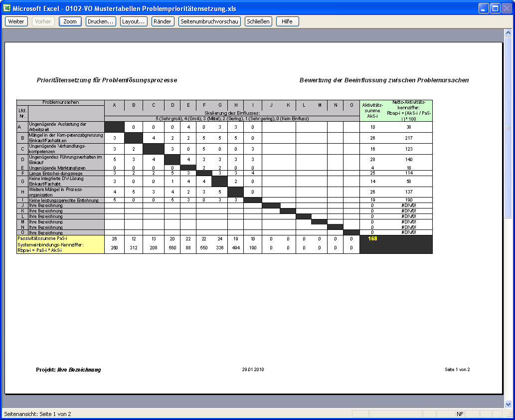Open Hilfe help button
515x420 pixels.
[287, 21]
